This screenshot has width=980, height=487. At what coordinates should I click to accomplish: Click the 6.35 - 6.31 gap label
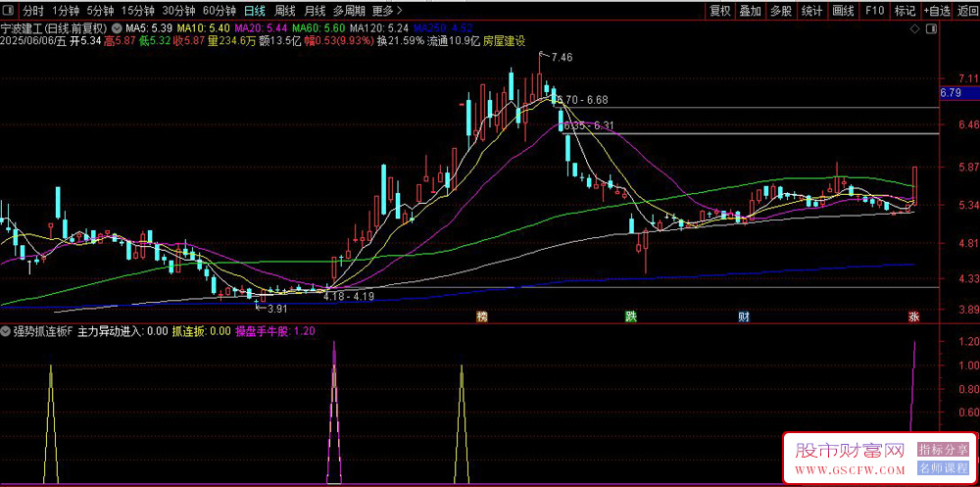coord(589,125)
